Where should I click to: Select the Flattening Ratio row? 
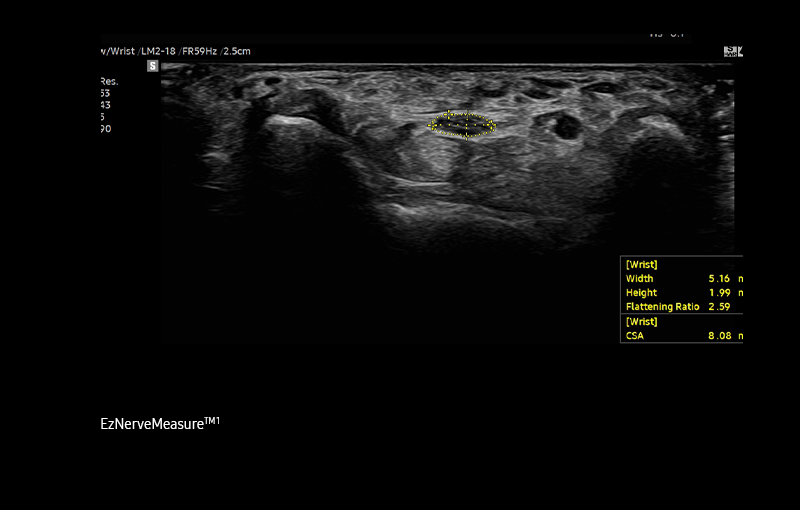(681, 306)
